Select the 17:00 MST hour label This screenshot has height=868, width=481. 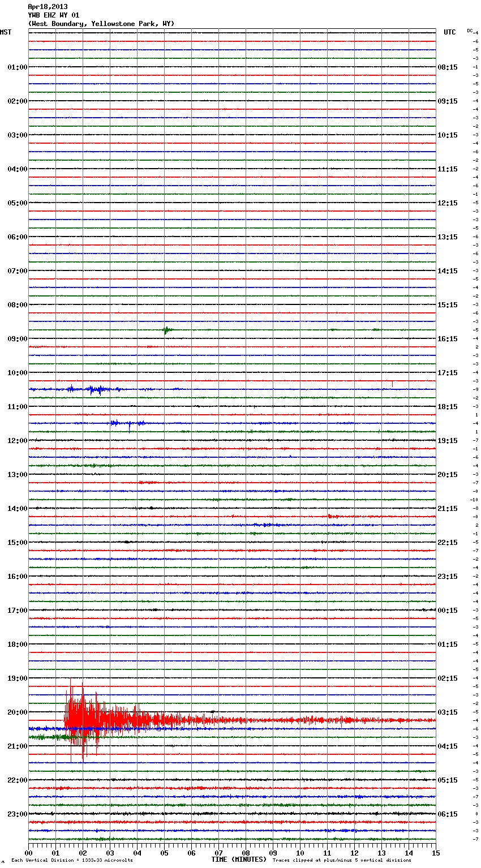tap(18, 611)
